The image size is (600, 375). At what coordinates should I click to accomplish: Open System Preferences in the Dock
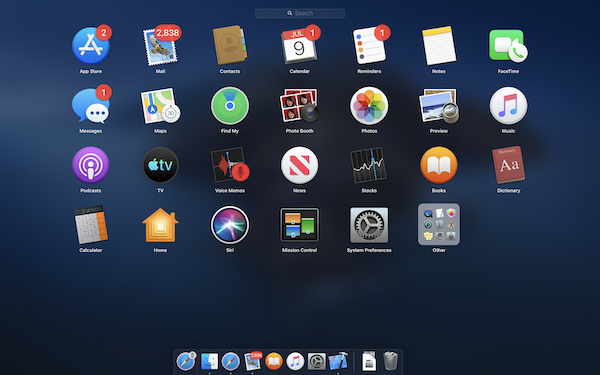click(x=317, y=361)
